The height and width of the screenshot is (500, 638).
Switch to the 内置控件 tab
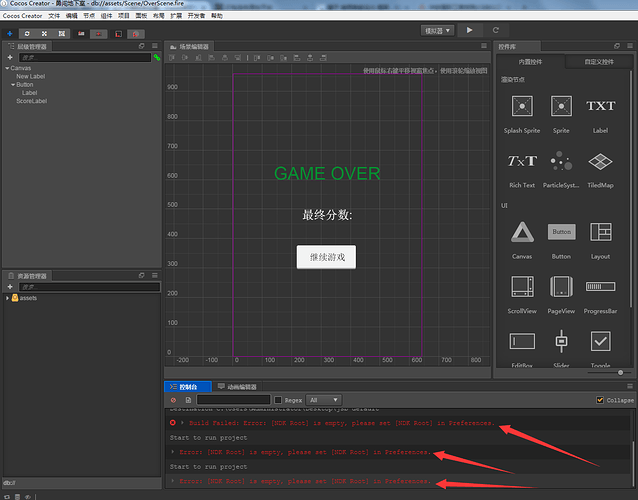(x=530, y=62)
